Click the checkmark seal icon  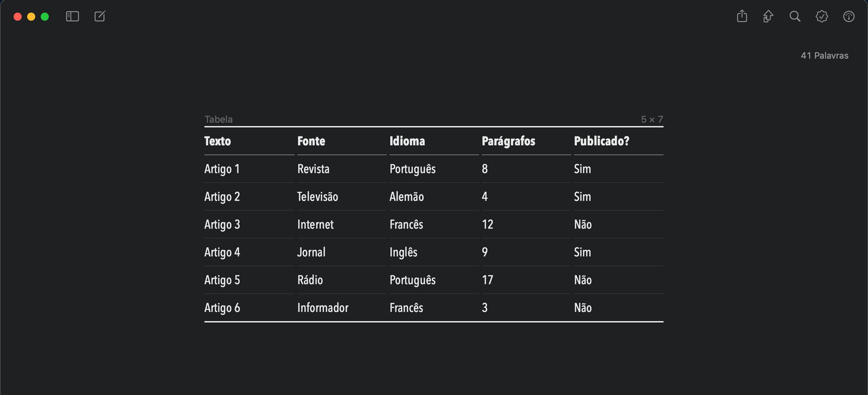[x=822, y=16]
